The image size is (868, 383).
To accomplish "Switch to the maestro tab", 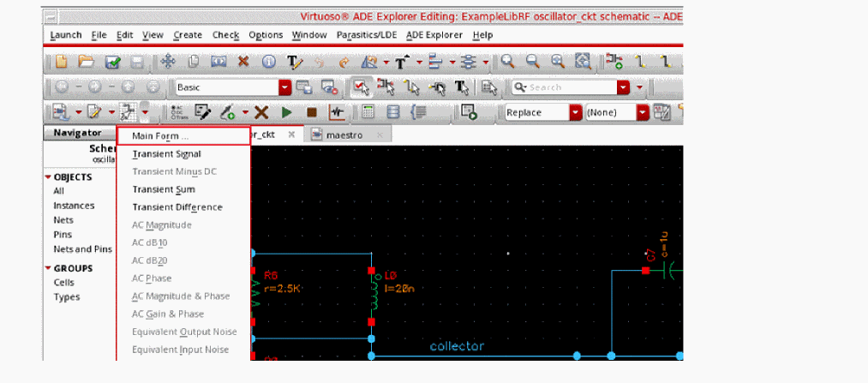I will pos(348,135).
